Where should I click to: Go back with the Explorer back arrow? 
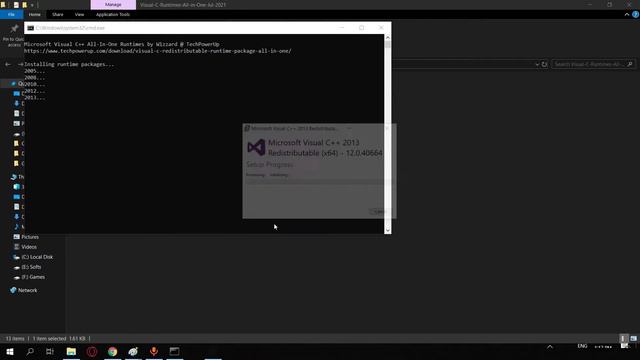(8, 64)
